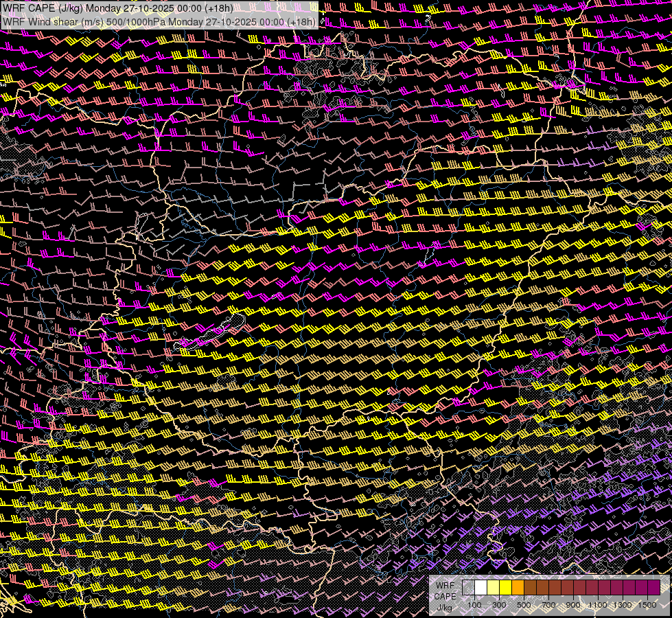
Task: Pick the pale yellow legend swatch
Action: pyautogui.click(x=494, y=588)
